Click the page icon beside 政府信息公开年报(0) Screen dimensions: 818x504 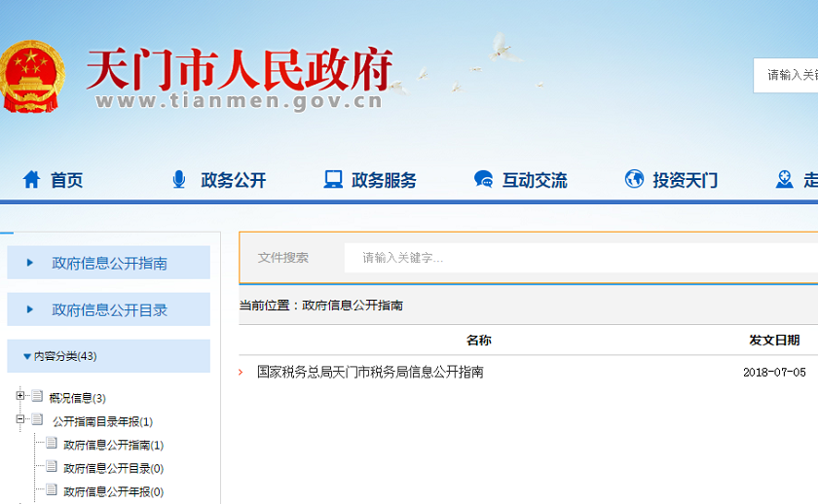[52, 490]
